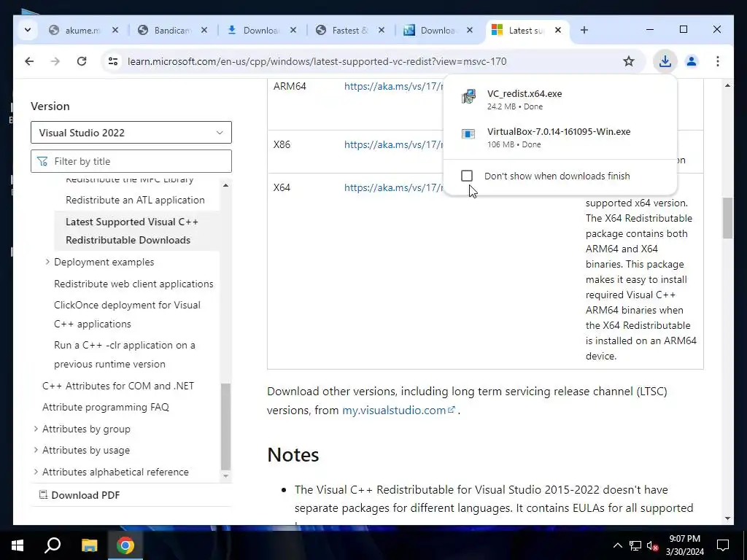The width and height of the screenshot is (747, 560).
Task: Click the address bar URL
Action: [x=317, y=61]
